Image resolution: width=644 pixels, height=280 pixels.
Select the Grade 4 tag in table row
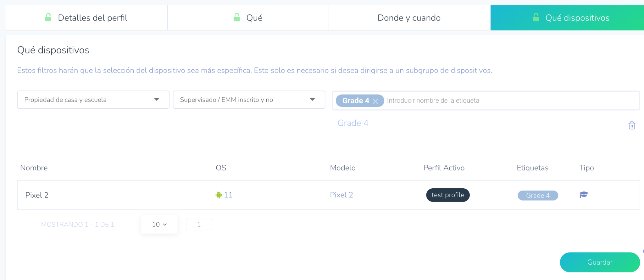pos(538,196)
